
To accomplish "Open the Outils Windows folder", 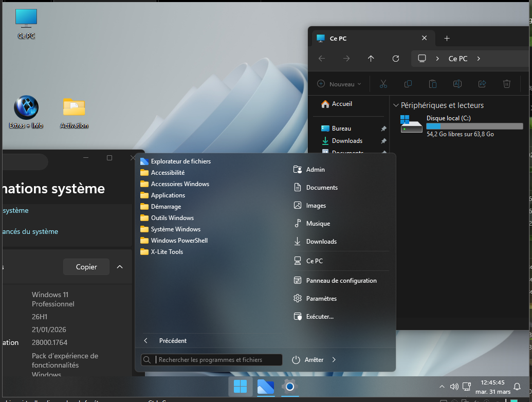I will (x=167, y=218).
